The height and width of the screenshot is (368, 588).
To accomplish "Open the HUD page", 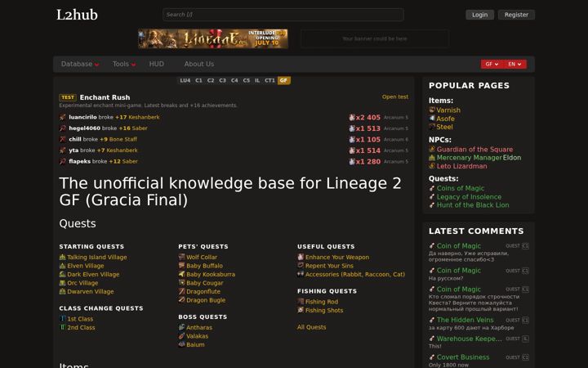I will pos(156,64).
